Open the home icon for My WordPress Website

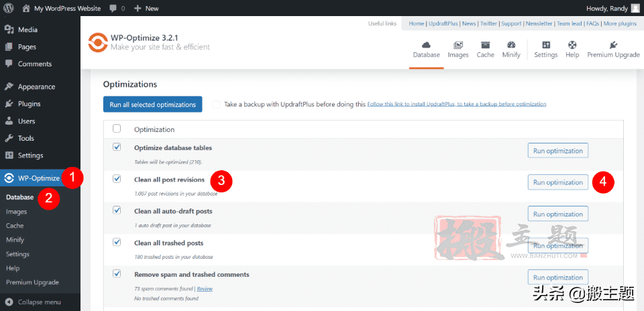(26, 8)
